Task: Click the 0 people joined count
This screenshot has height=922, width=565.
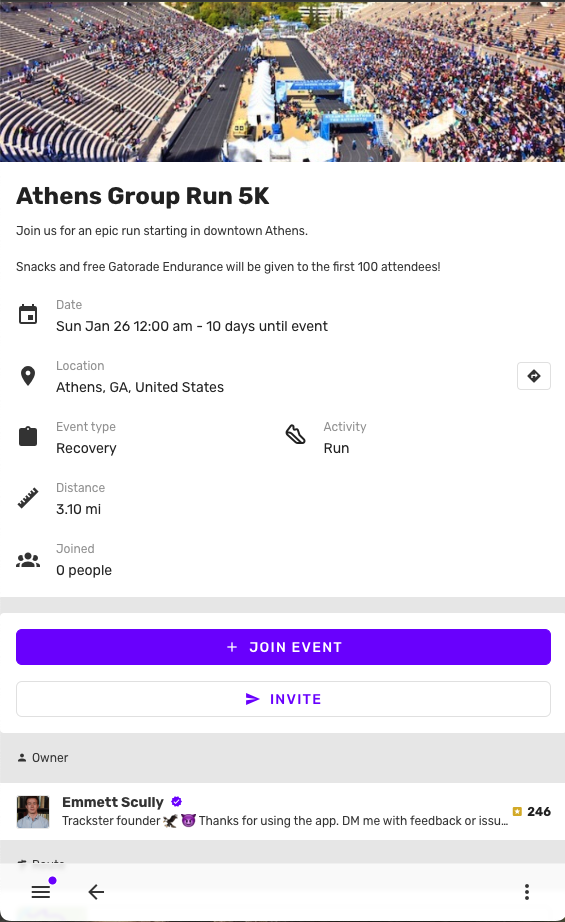Action: (84, 570)
